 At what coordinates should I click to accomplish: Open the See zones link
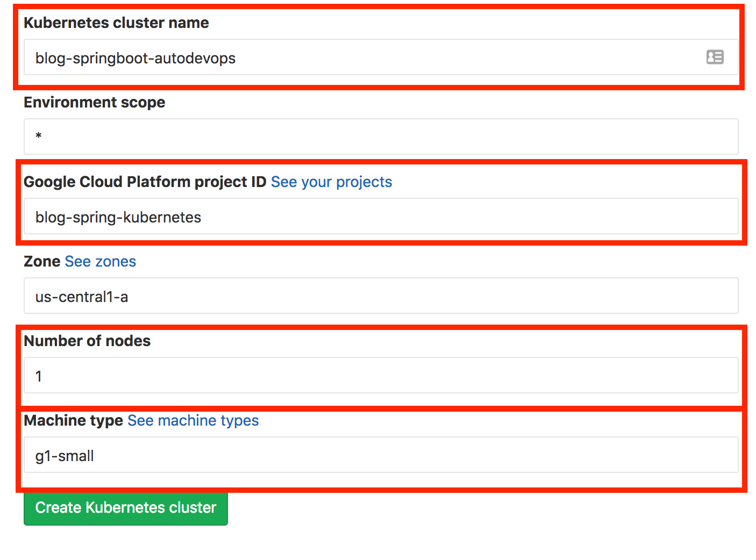101,262
